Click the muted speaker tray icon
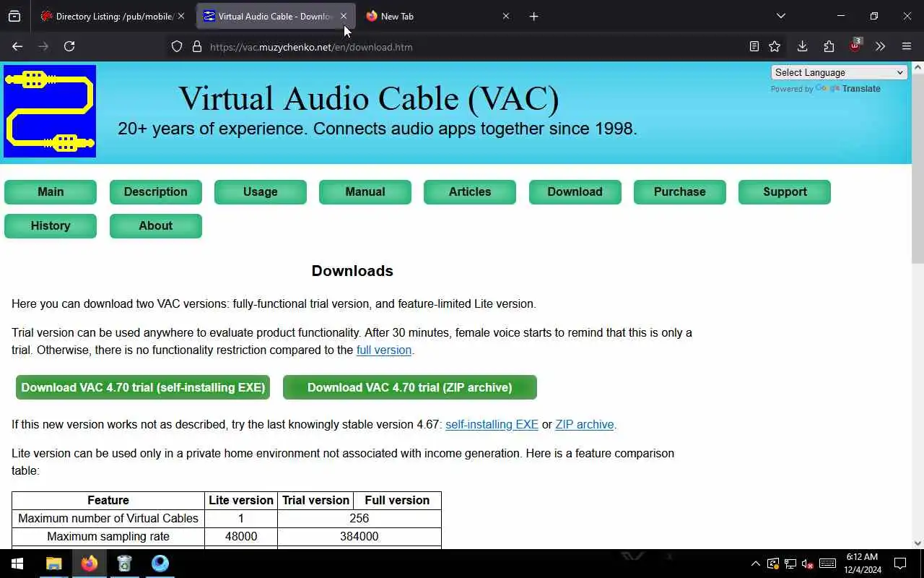This screenshot has width=924, height=578. point(808,564)
